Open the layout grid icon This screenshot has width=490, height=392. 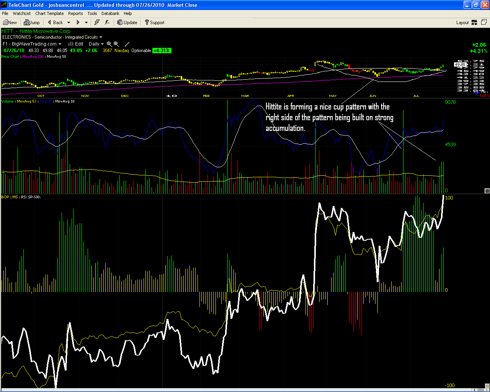pos(474,22)
